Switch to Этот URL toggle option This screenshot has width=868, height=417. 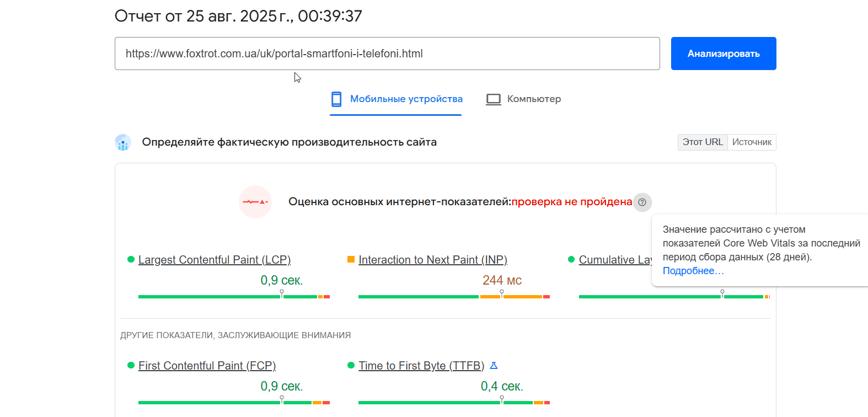pyautogui.click(x=703, y=142)
